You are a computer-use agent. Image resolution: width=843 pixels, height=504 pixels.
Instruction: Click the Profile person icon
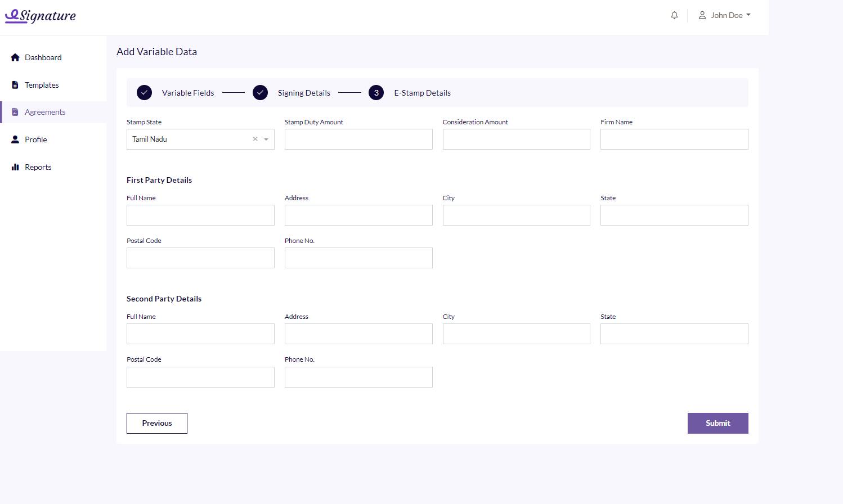15,139
